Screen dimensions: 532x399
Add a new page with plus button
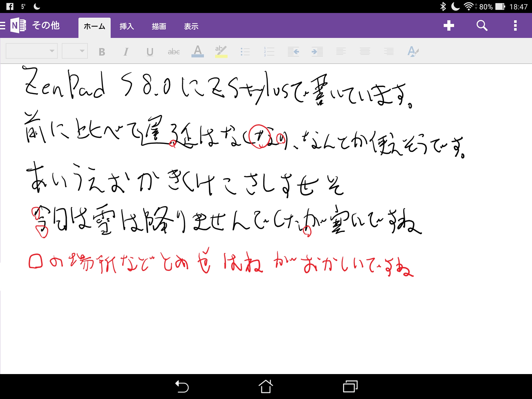click(449, 25)
